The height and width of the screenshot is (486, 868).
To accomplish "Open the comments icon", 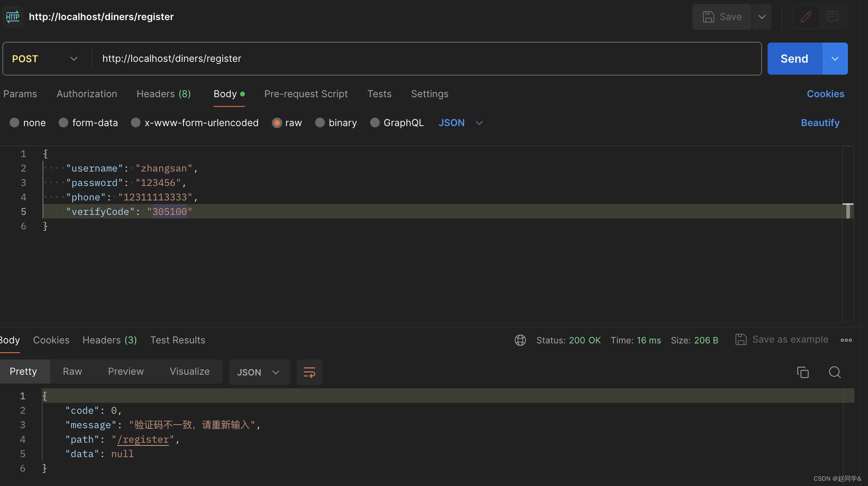I will pos(833,17).
